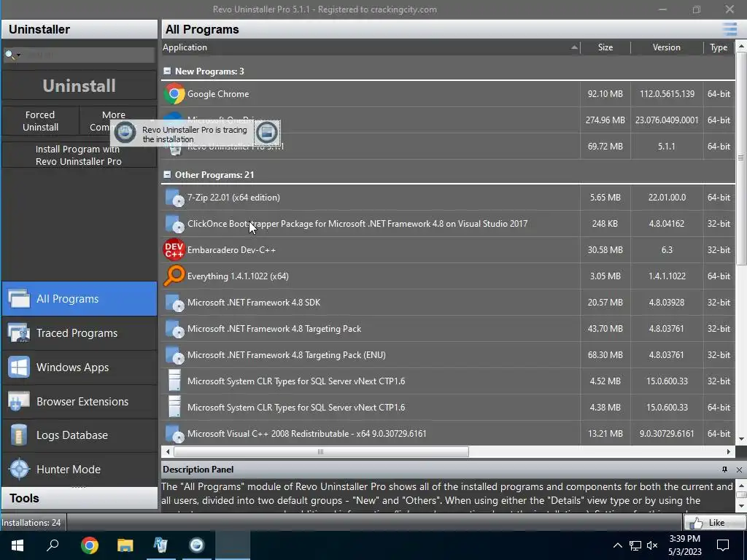Screen dimensions: 747x560
Task: Open Windows Apps module
Action: click(x=79, y=367)
